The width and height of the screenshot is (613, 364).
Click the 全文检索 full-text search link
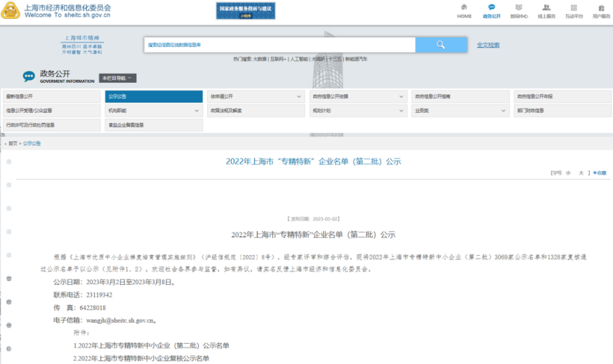coord(488,45)
